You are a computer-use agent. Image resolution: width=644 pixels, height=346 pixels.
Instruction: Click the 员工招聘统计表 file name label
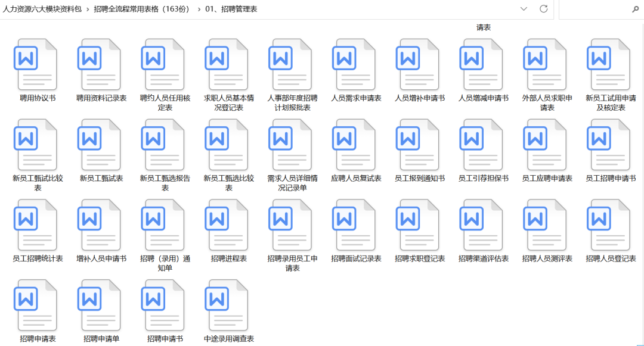pos(38,258)
